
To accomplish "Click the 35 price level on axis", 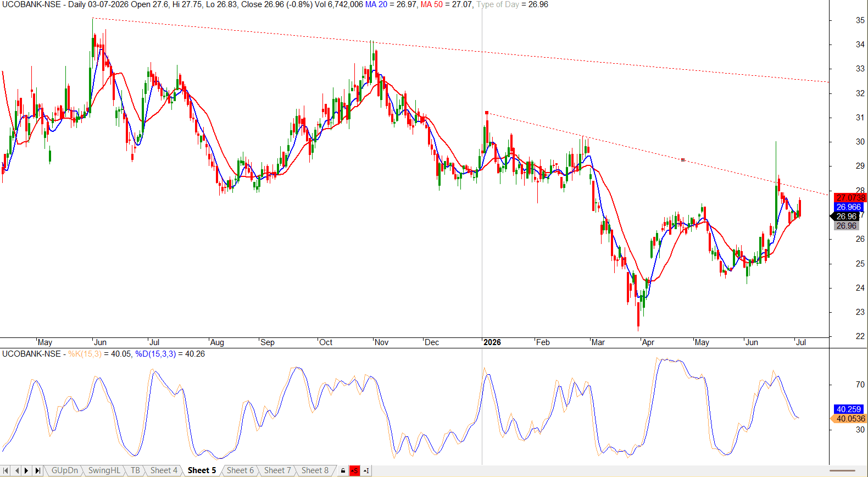I will click(860, 20).
